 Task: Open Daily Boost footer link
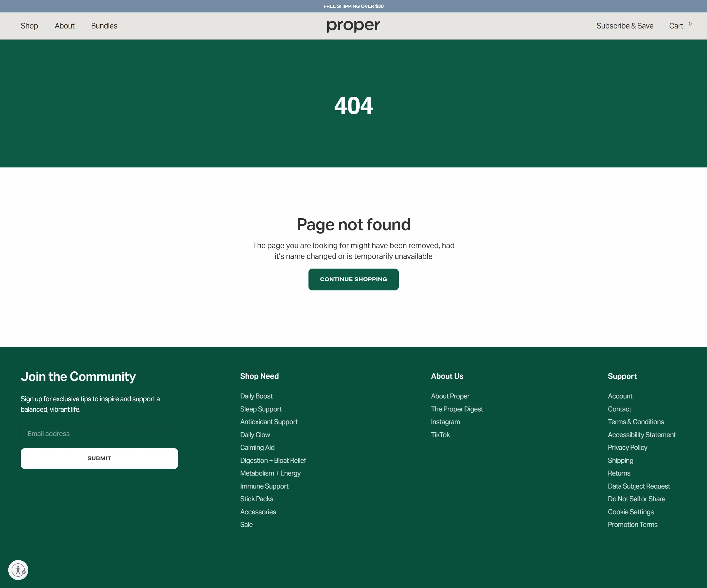[x=256, y=396]
